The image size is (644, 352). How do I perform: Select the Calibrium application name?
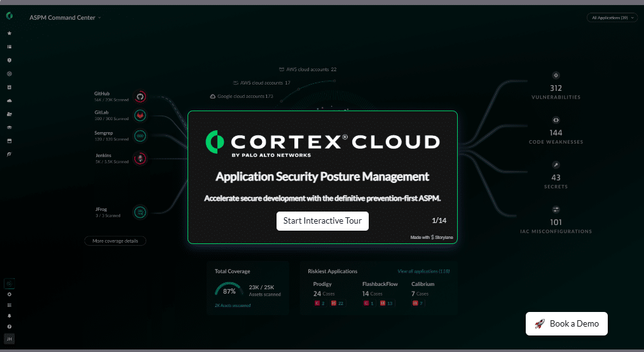423,284
